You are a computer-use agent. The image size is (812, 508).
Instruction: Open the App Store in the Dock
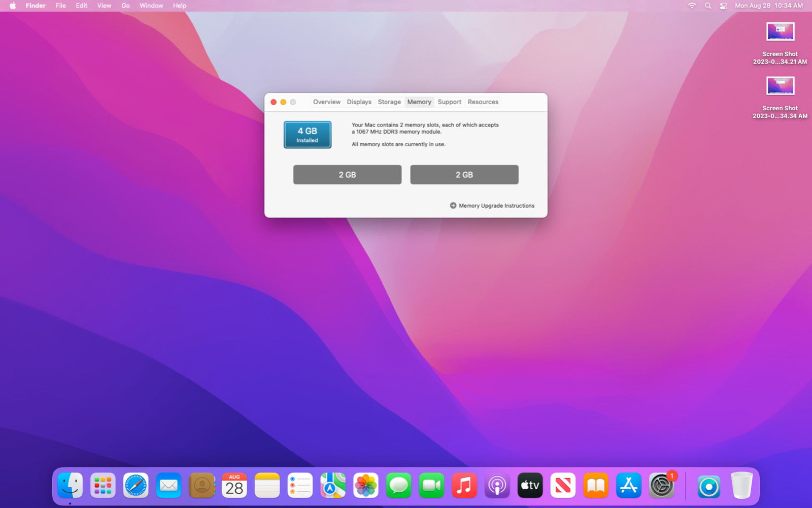click(629, 486)
